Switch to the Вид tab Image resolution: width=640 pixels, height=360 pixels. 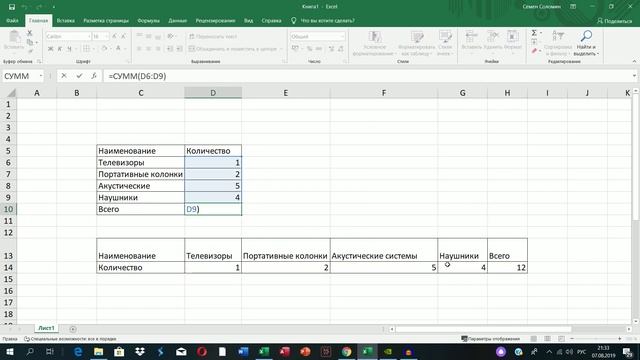pyautogui.click(x=248, y=20)
